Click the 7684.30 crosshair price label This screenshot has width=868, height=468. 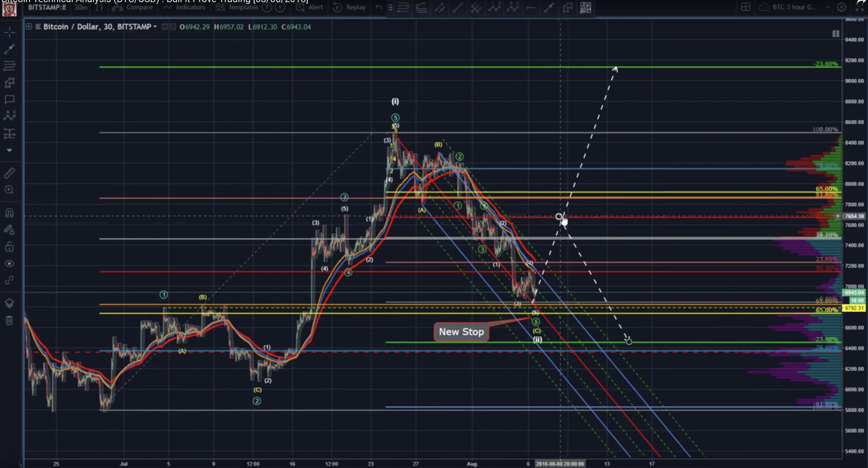point(854,216)
